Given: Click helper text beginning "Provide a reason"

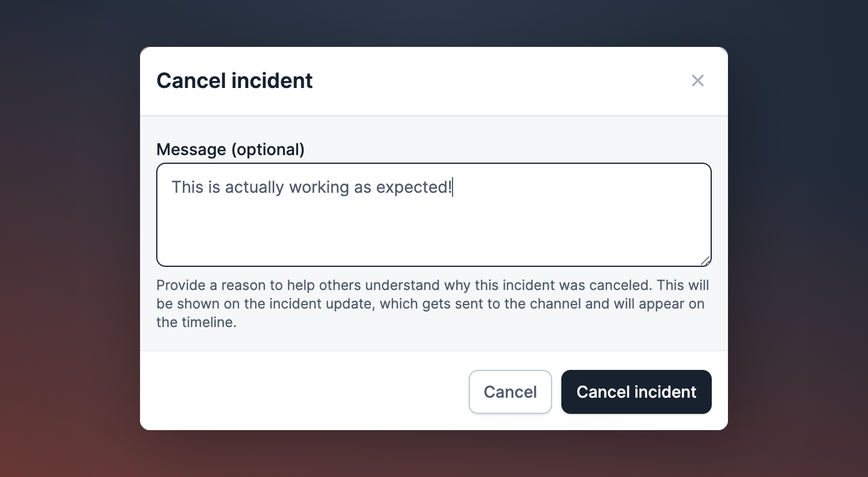Looking at the screenshot, I should (x=433, y=303).
